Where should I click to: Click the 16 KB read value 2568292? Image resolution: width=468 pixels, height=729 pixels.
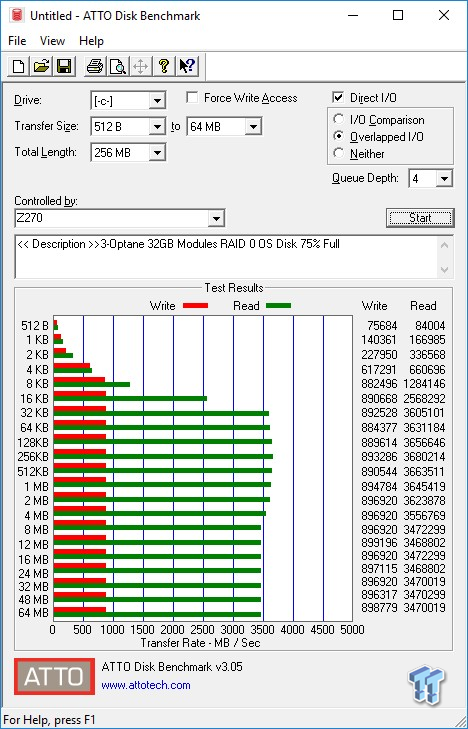[424, 398]
